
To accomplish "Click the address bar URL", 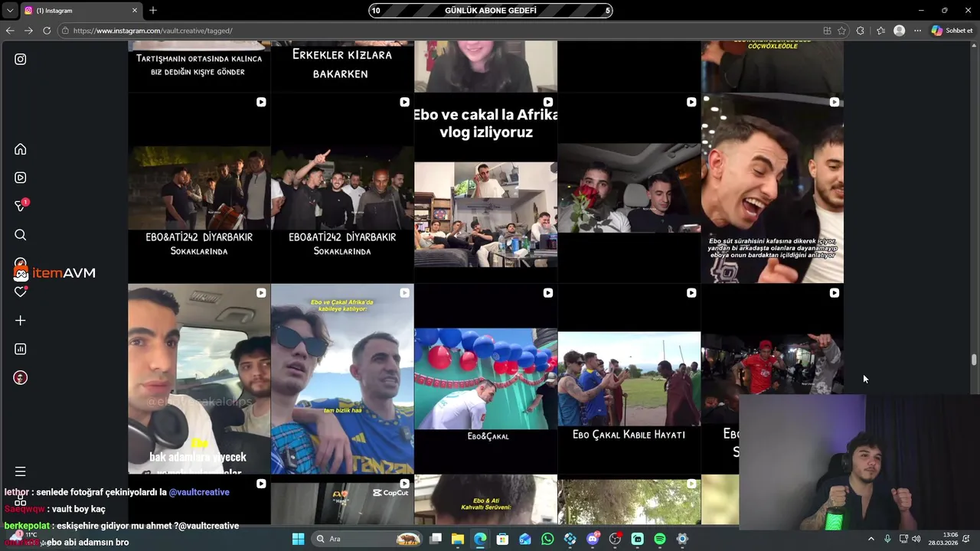I will pyautogui.click(x=153, y=31).
